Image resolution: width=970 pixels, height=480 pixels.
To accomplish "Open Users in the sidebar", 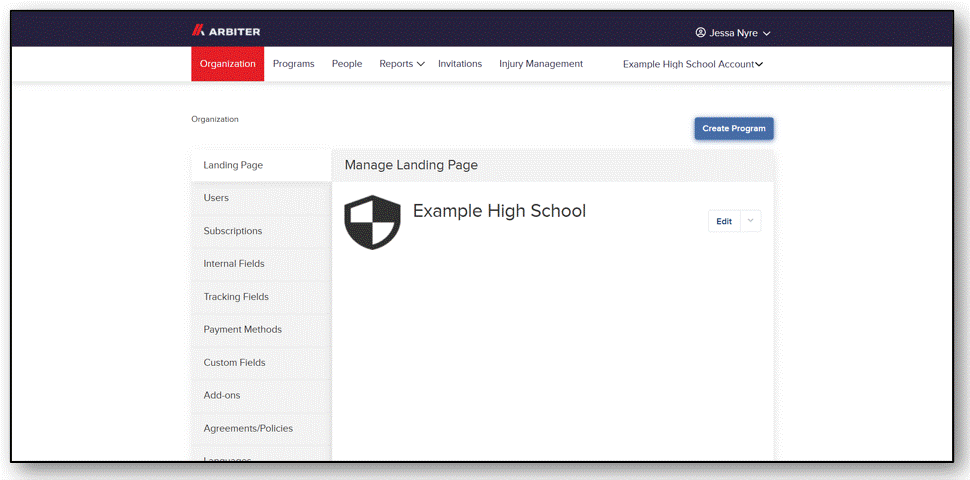I will pos(261,198).
